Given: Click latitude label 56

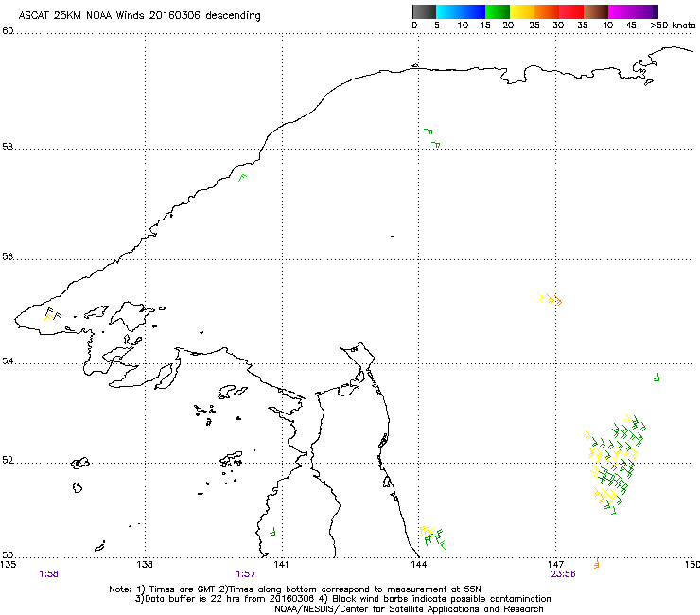Looking at the screenshot, I should [x=8, y=256].
